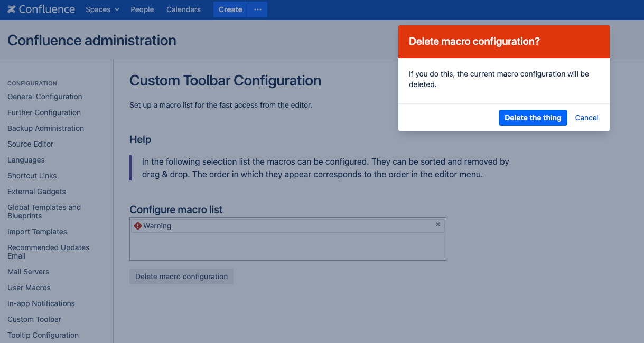Remove the Warning macro via x icon
The image size is (644, 343).
[x=438, y=224]
